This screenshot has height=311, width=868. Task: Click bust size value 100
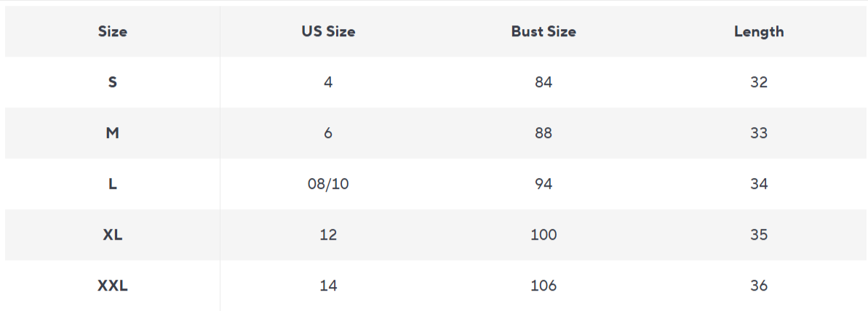pos(544,235)
